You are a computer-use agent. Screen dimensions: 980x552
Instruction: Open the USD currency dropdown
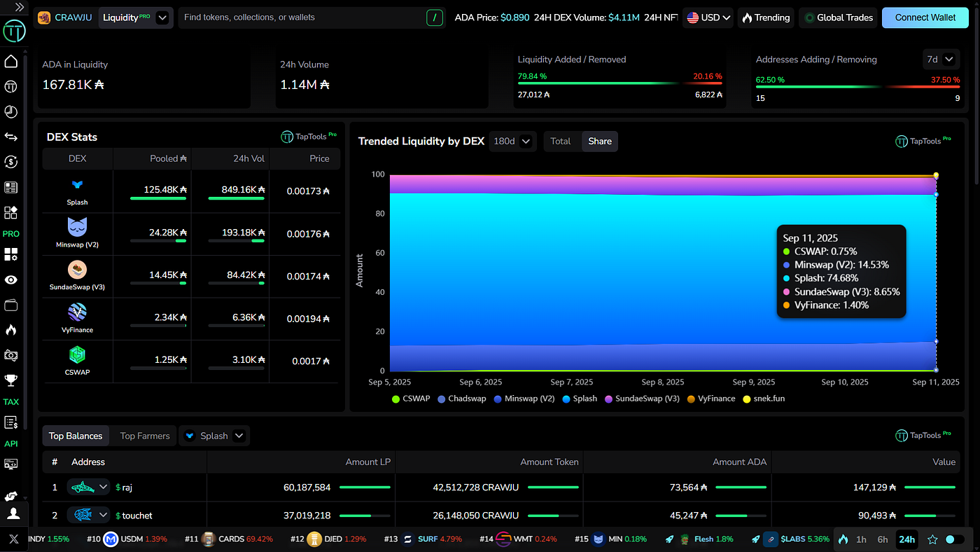click(x=708, y=18)
